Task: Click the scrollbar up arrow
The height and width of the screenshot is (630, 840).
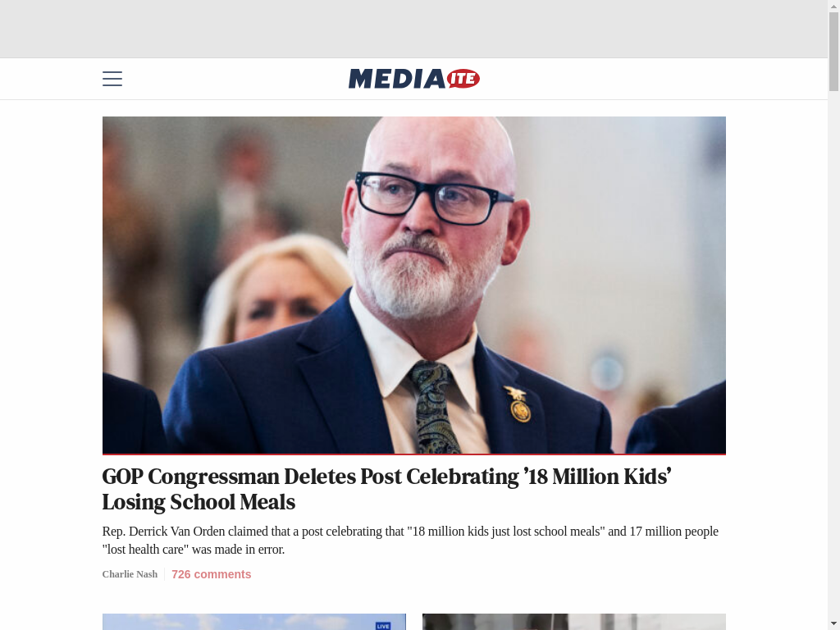Action: click(833, 5)
